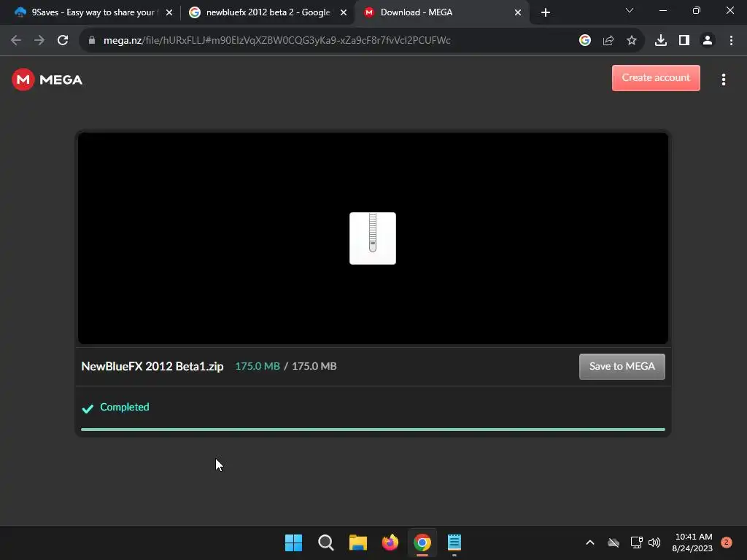Open the notification badge showing 2
Image resolution: width=747 pixels, height=560 pixels.
pos(726,542)
